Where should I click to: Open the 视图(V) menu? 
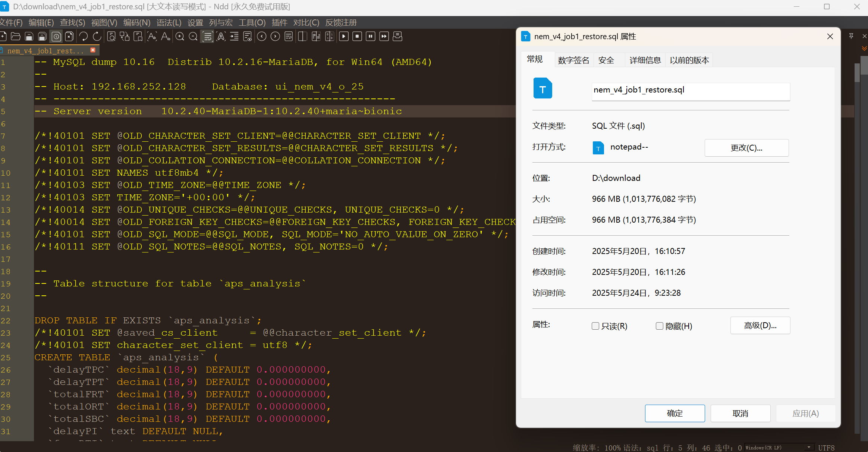(104, 22)
